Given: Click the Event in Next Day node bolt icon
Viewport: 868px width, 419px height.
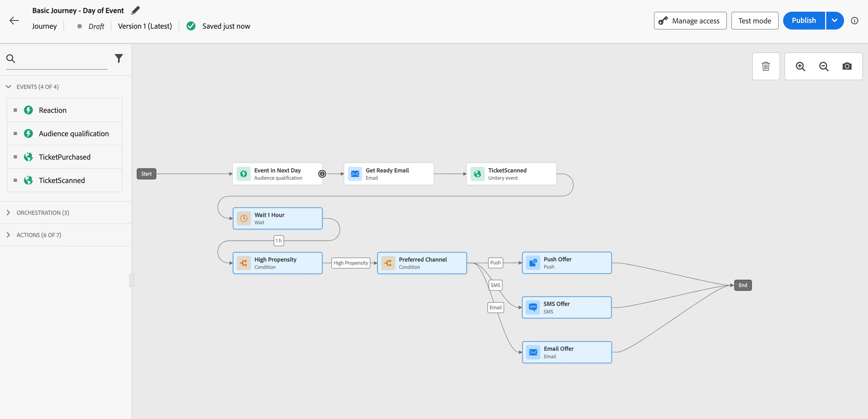Looking at the screenshot, I should click(243, 174).
